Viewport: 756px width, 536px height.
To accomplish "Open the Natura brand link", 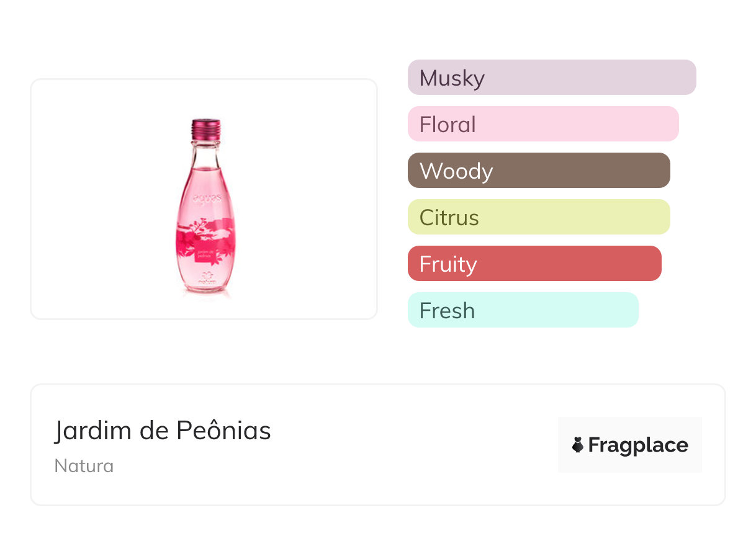I will click(x=84, y=466).
